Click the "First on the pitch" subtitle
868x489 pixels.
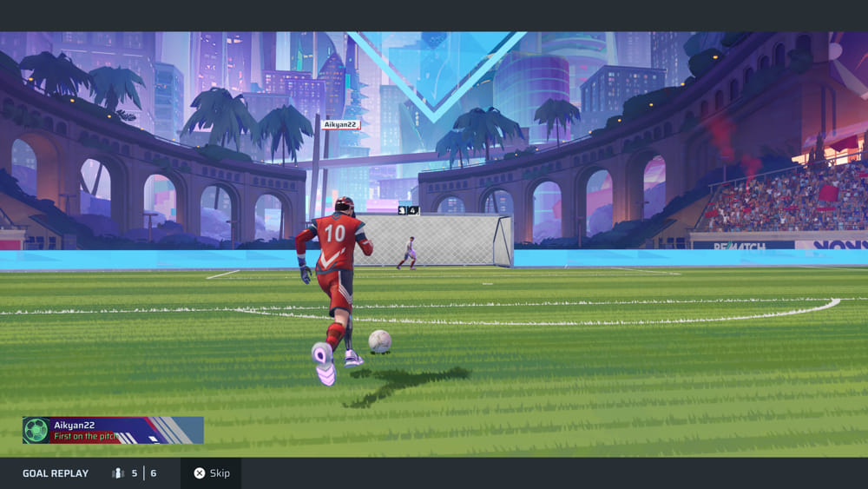tap(86, 436)
